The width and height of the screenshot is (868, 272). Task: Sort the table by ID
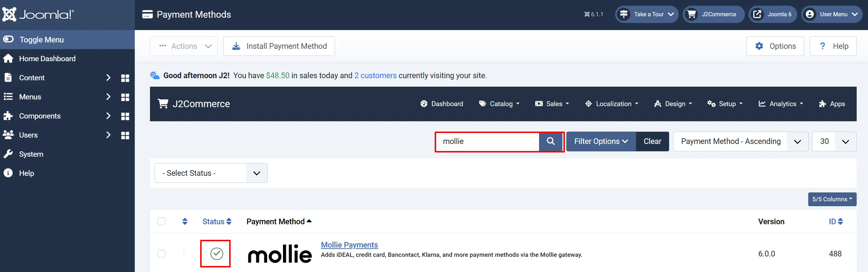coord(835,221)
